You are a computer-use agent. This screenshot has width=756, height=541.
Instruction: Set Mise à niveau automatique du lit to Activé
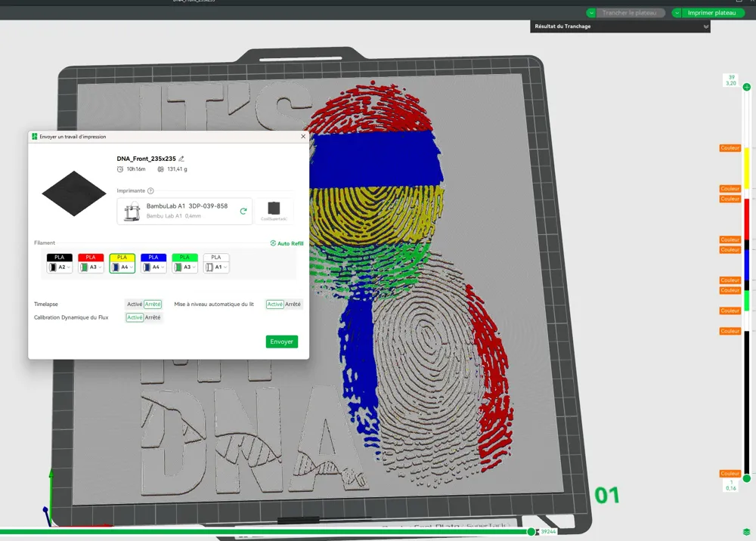coord(275,304)
